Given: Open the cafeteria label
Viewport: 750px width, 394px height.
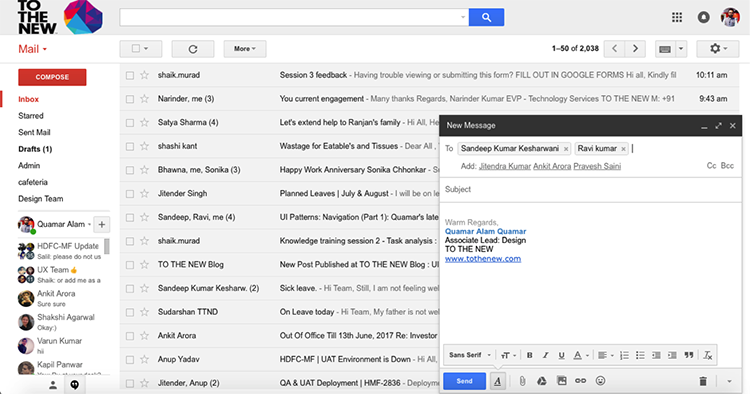Looking at the screenshot, I should click(x=33, y=182).
